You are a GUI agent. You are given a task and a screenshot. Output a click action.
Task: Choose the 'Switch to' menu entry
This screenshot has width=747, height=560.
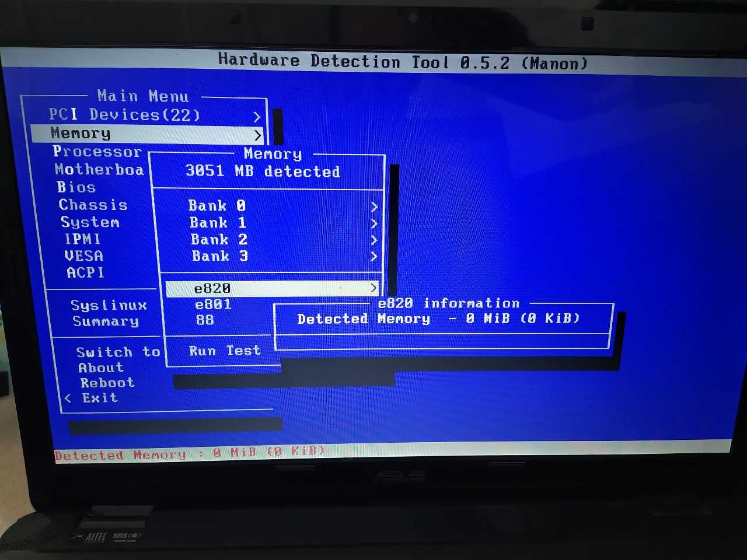click(x=118, y=352)
